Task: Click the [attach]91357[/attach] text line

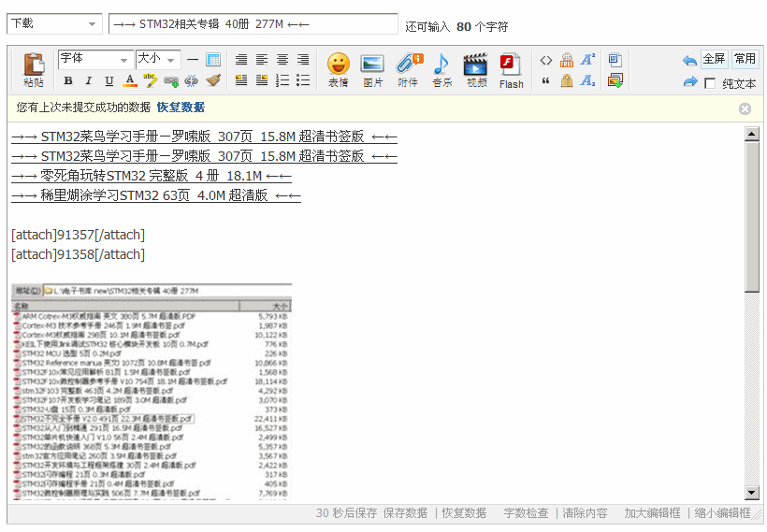Action: [x=79, y=236]
